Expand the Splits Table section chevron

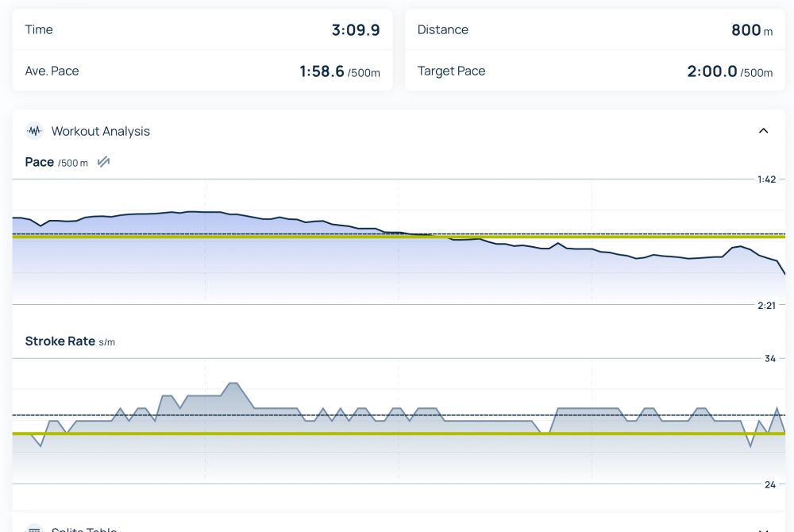click(763, 530)
